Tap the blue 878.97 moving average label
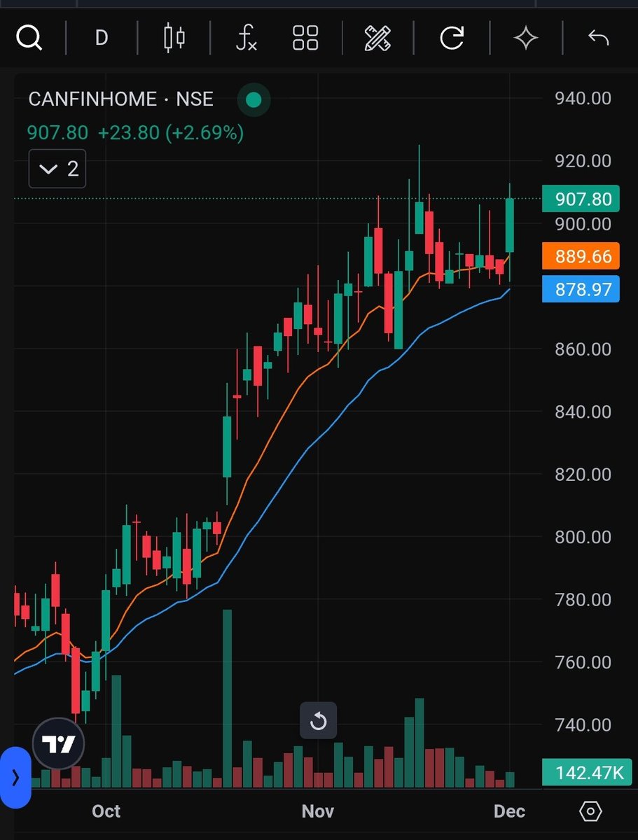638x840 pixels. [x=581, y=288]
